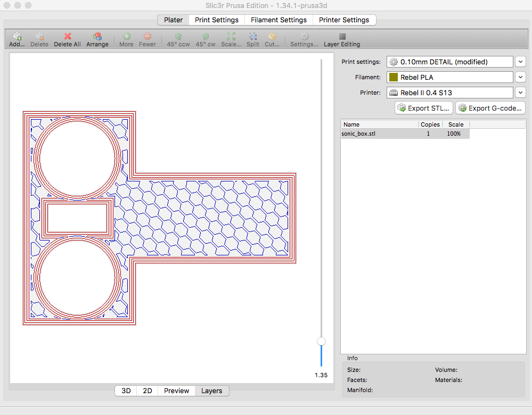Switch to Print Settings tab
This screenshot has height=415, width=532.
tap(216, 20)
